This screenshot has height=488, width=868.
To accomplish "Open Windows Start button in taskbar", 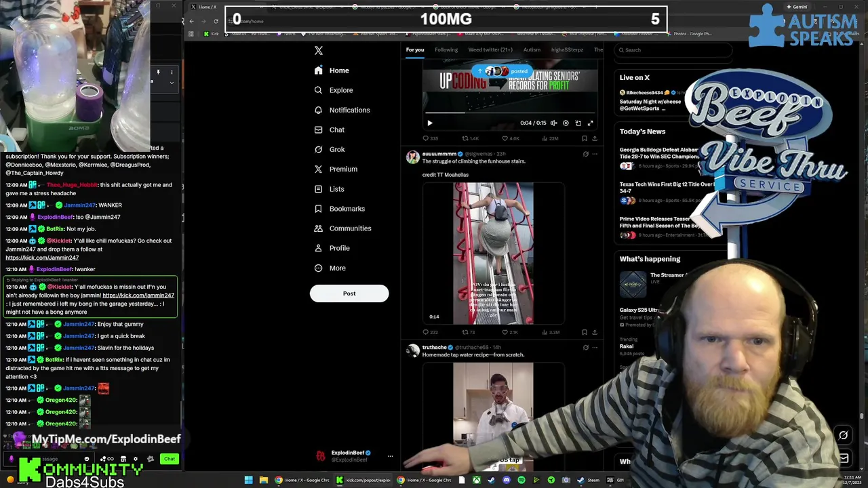I will [x=249, y=480].
